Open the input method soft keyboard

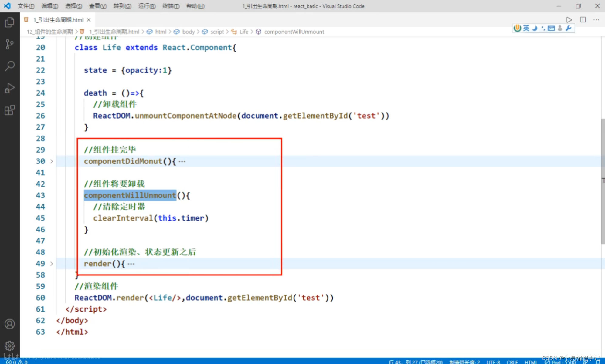551,28
